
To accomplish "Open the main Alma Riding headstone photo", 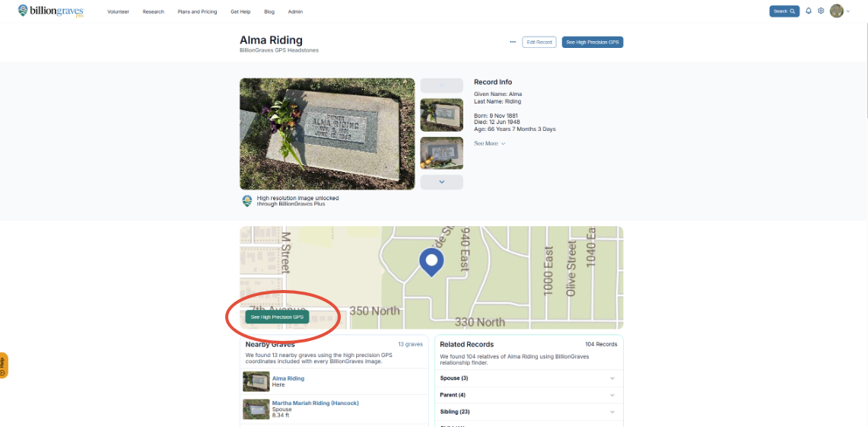I will pos(327,133).
